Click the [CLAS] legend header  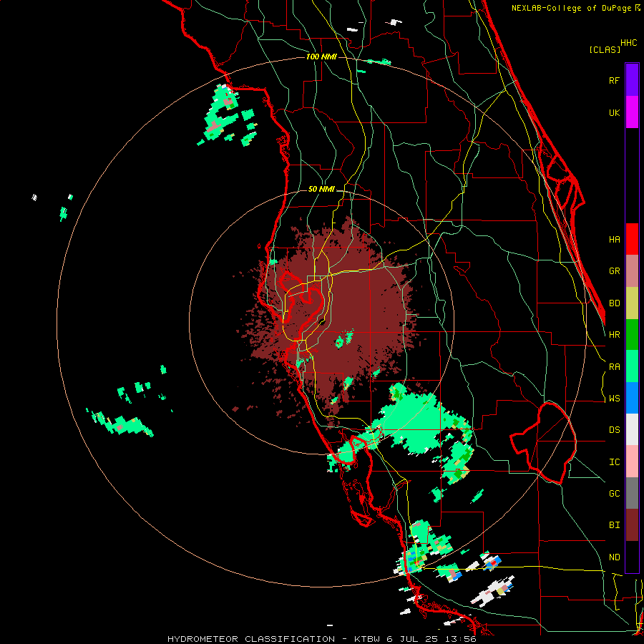[605, 50]
